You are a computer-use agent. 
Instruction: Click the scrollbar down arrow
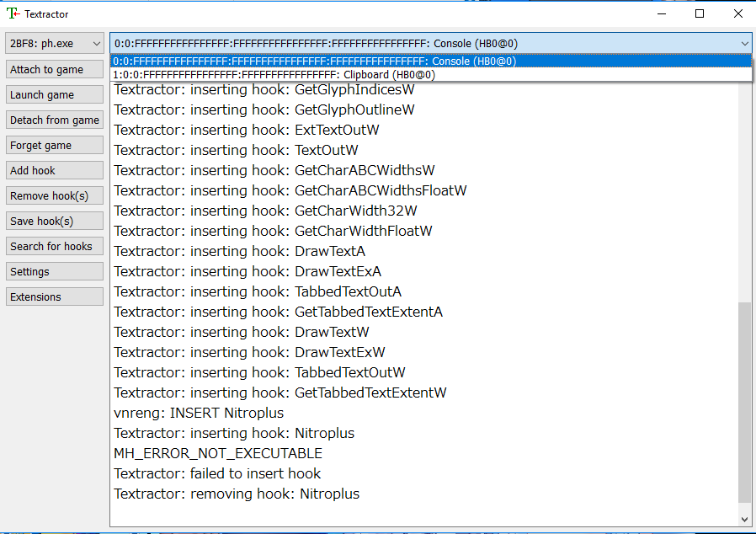tap(744, 518)
